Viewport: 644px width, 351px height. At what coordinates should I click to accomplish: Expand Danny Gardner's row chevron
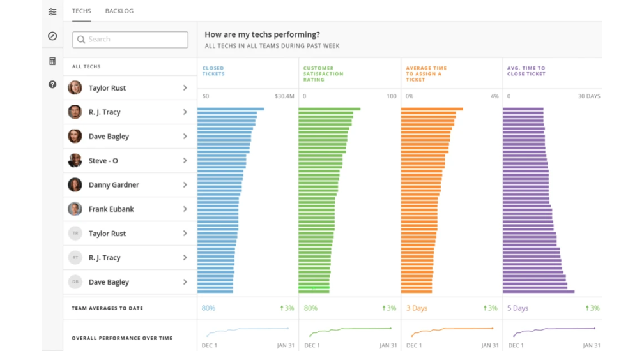tap(185, 185)
